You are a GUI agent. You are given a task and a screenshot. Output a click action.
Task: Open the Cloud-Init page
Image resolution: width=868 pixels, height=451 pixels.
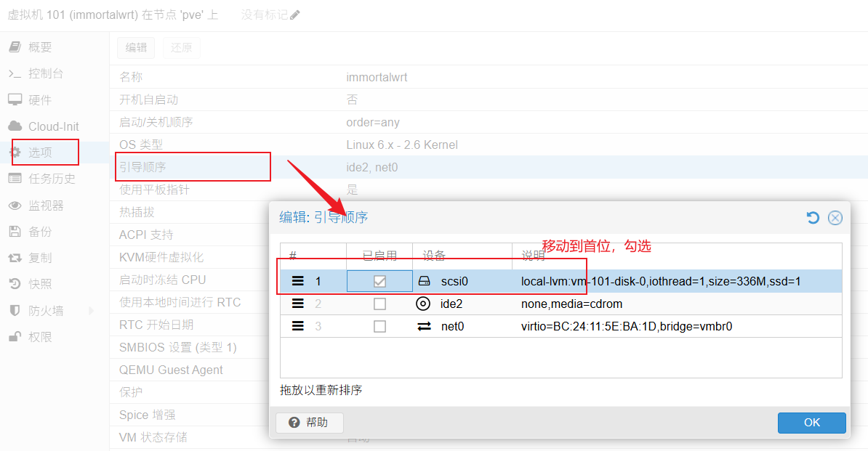55,126
